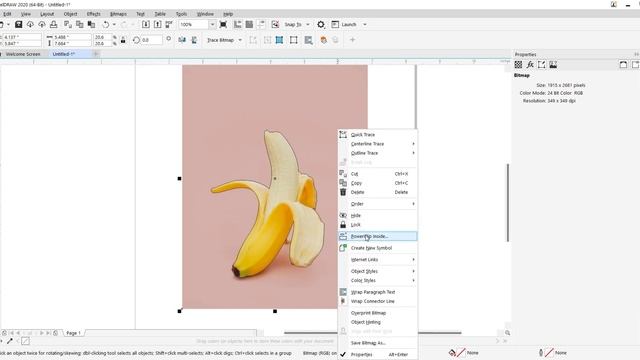Click the rotation angle input field
640x360 pixels.
(x=151, y=40)
